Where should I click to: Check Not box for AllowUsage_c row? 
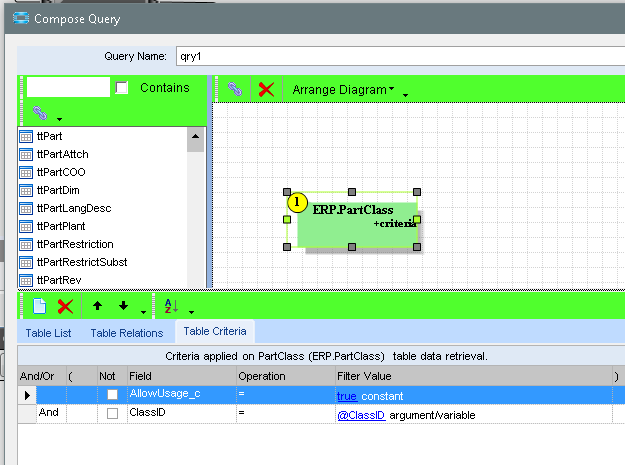[x=112, y=395]
